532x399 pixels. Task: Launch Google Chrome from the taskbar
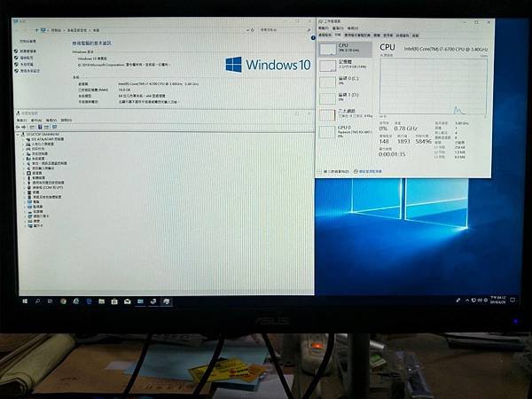tap(63, 301)
